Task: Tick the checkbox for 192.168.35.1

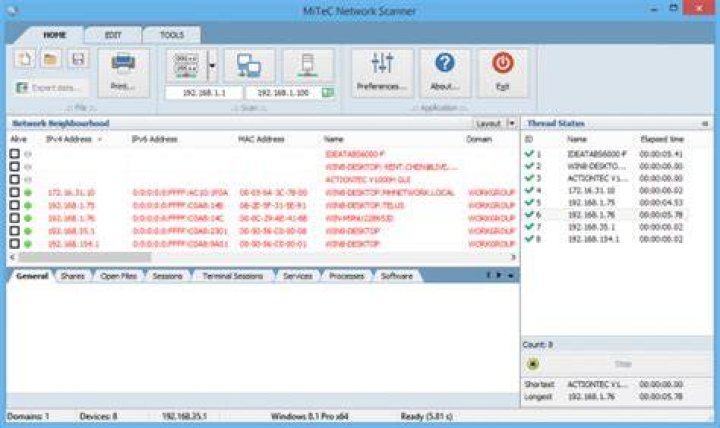Action: pos(15,231)
